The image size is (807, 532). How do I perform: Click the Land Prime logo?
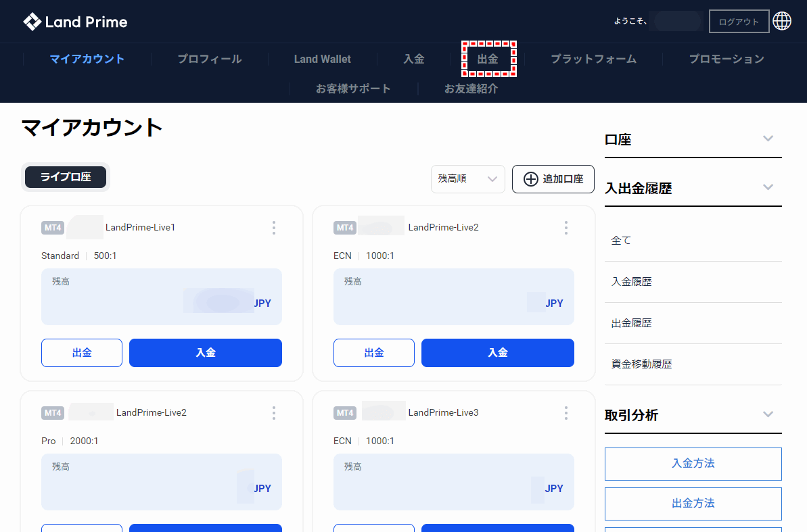[75, 22]
